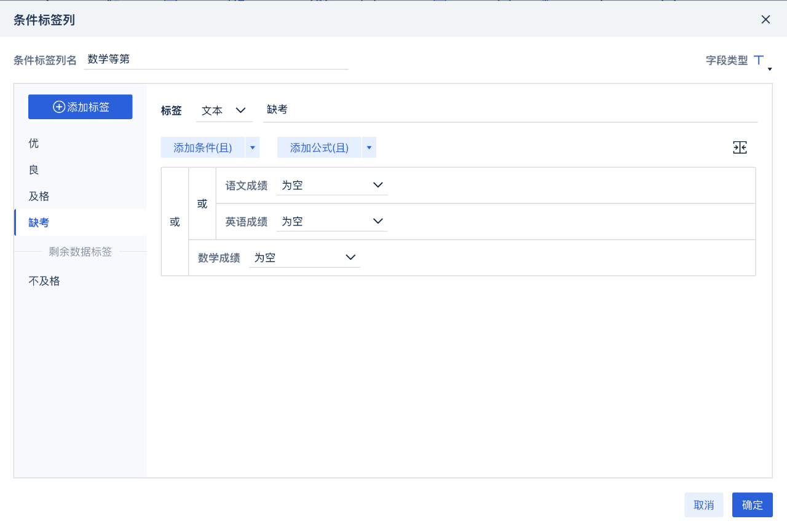Screen dimensions: 787x532
Task: Click the chevron on the 文本 selector
Action: [241, 111]
